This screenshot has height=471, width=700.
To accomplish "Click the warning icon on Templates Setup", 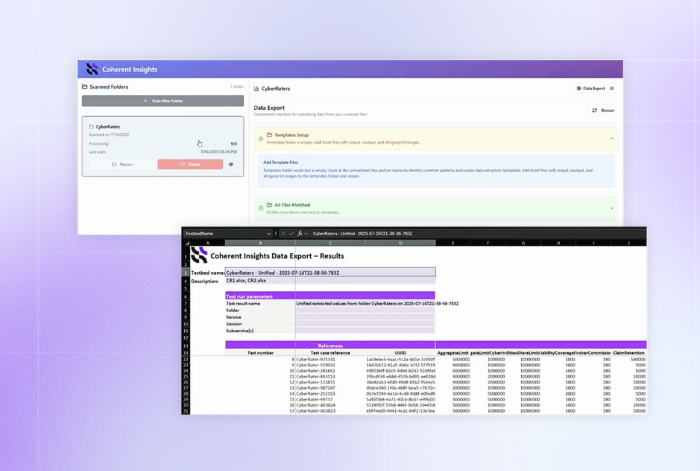I will pyautogui.click(x=261, y=138).
